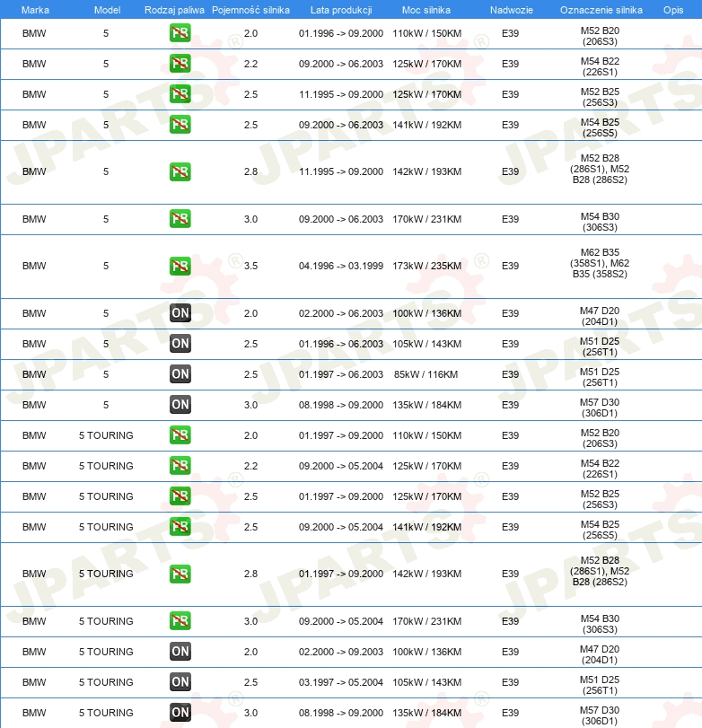Click the date range 01.1996 -> 09.2000

[341, 33]
